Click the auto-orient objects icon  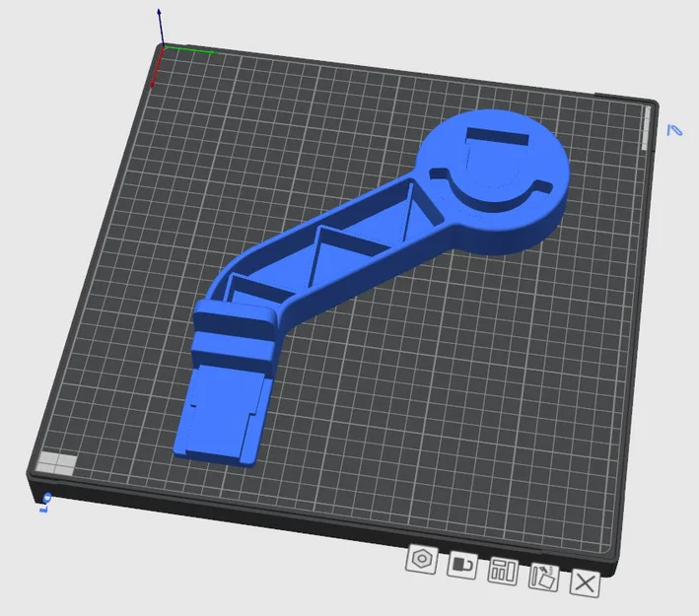[x=544, y=577]
